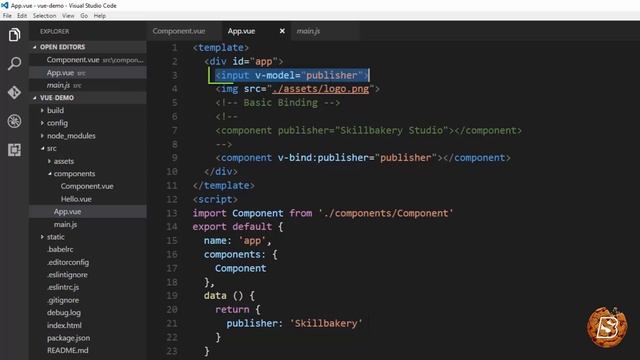Click the VS Code logo in title bar
This screenshot has width=640, height=360.
coord(5,5)
